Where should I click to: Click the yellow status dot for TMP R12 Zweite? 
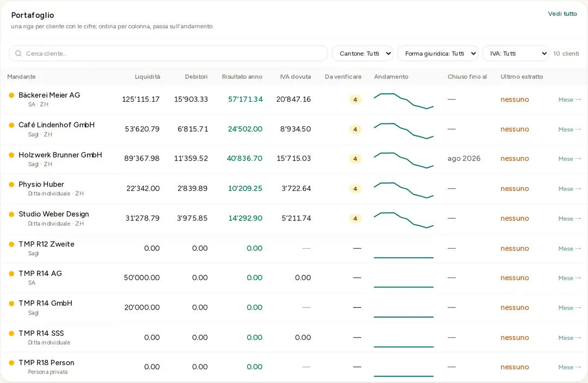click(11, 244)
